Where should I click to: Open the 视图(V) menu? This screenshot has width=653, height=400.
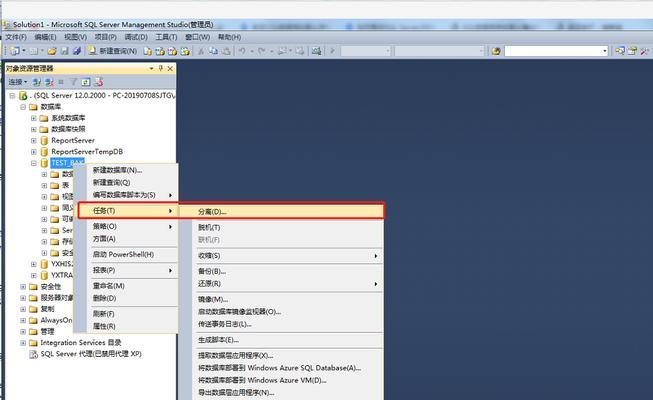(75, 37)
